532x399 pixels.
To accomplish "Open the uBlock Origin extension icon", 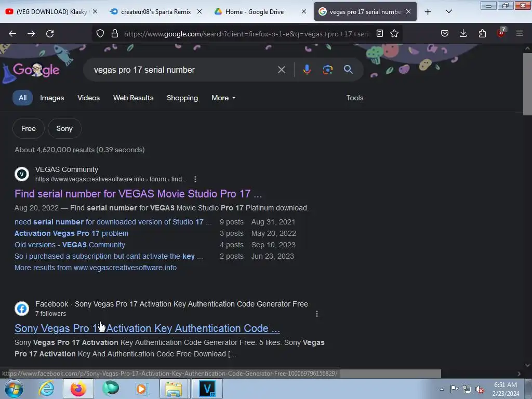I will pos(501,33).
